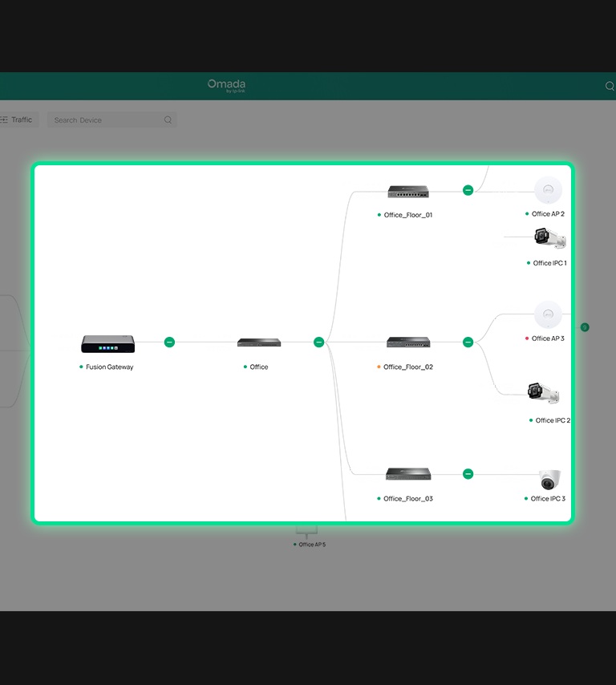This screenshot has width=616, height=685.
Task: Focus the Search Device input field
Action: 111,120
